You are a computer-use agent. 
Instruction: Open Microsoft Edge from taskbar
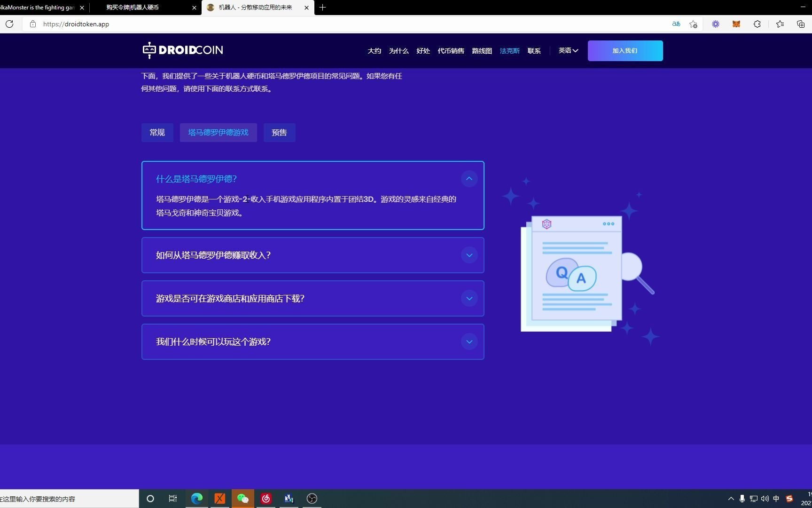click(197, 499)
